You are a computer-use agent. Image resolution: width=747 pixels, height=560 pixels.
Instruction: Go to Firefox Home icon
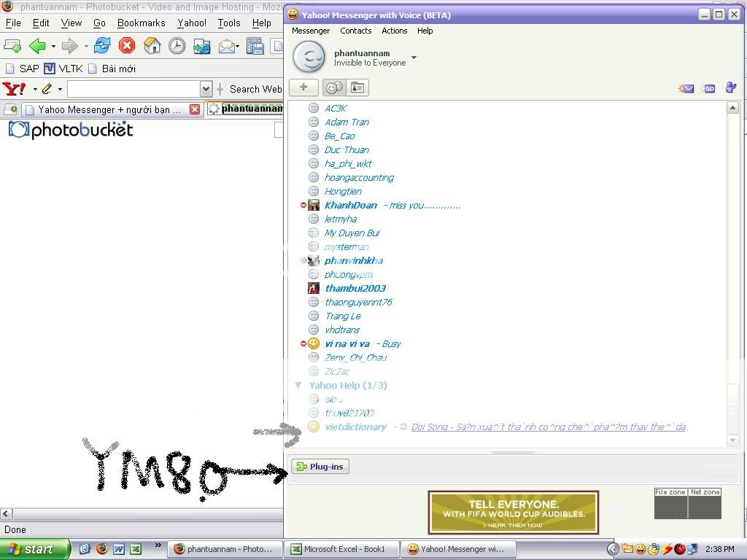click(x=152, y=47)
